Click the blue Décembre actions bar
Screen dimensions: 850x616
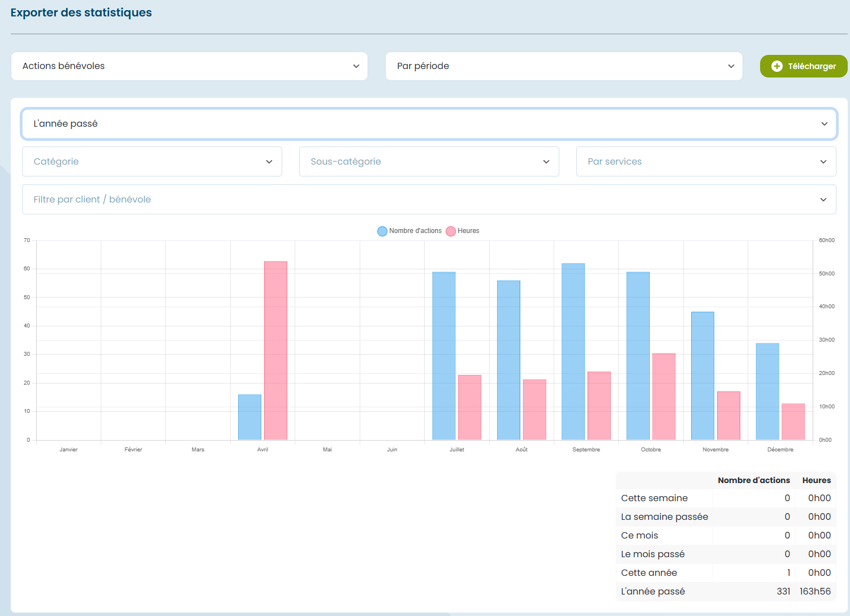(x=767, y=391)
